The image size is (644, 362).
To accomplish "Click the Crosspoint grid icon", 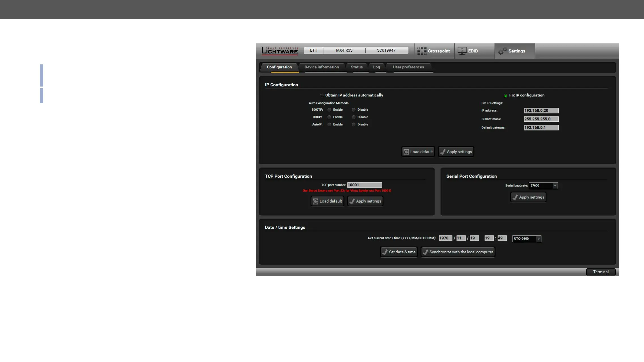I will click(x=422, y=51).
